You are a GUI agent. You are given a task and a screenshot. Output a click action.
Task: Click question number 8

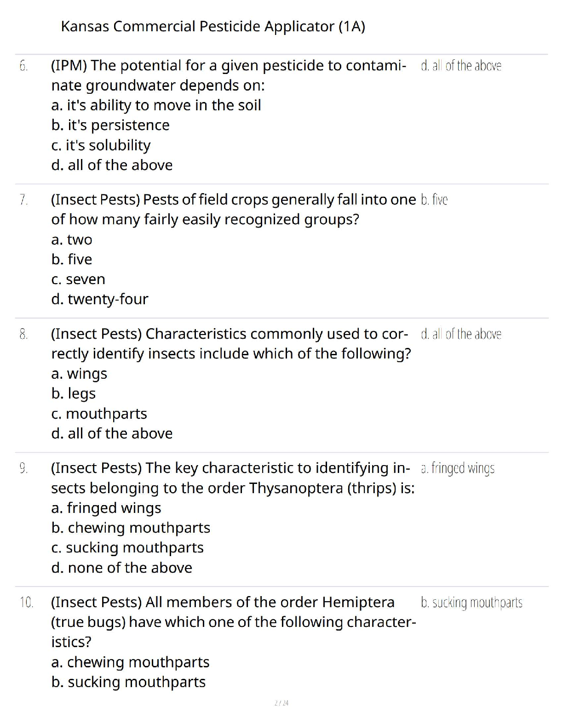[x=23, y=334]
